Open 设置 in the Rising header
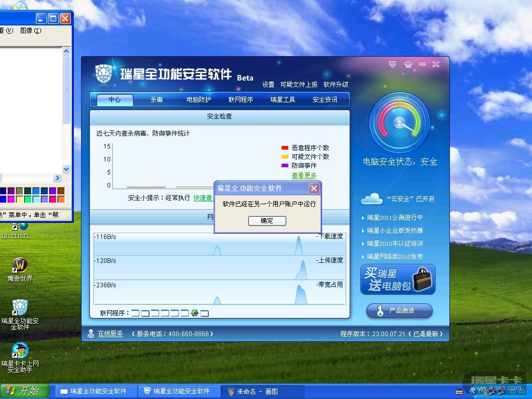The width and height of the screenshot is (532, 399). (x=269, y=85)
